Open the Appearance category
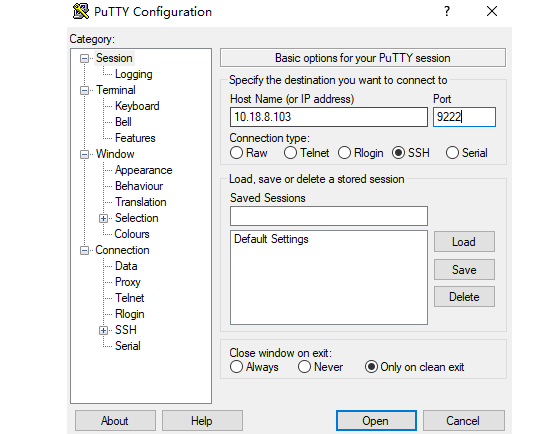Image resolution: width=554 pixels, height=434 pixels. coord(143,170)
